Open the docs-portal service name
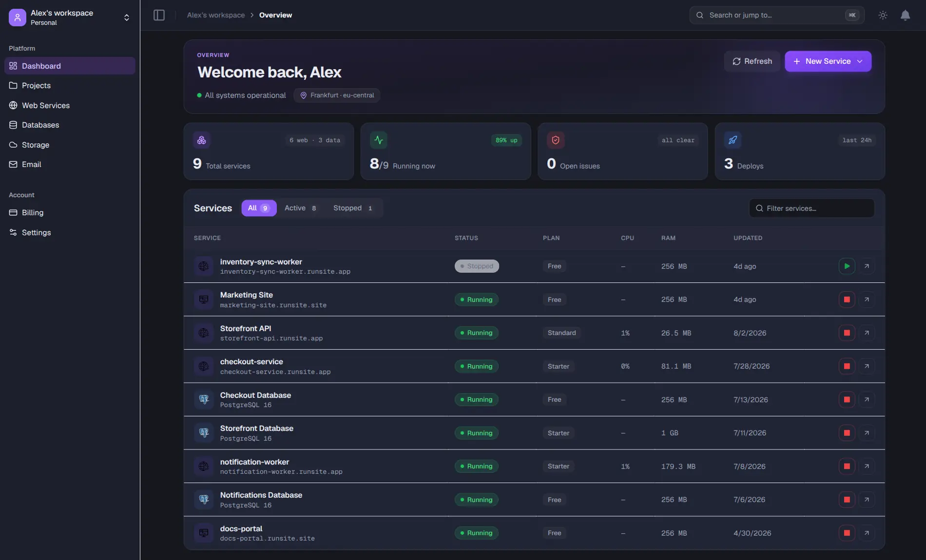Screen dimensions: 926x560 [x=241, y=529]
